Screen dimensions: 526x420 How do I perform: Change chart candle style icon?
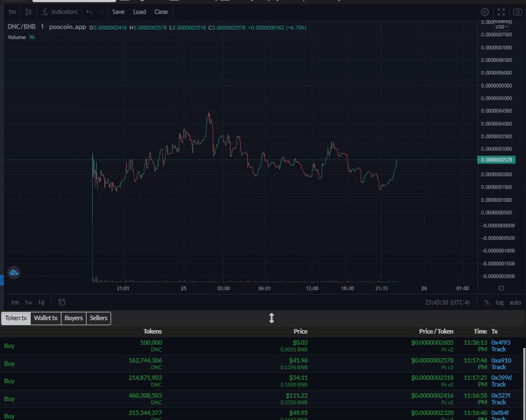pyautogui.click(x=28, y=12)
